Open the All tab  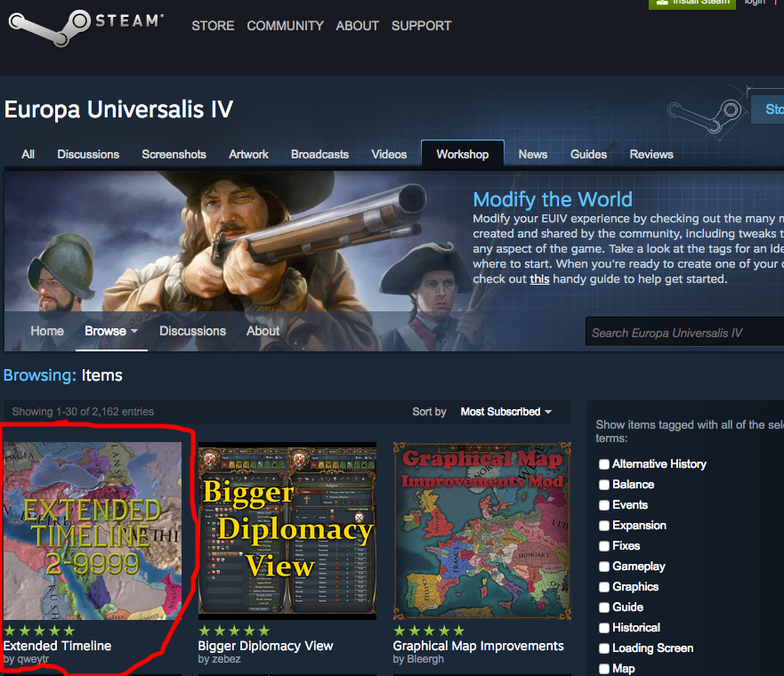coord(28,155)
